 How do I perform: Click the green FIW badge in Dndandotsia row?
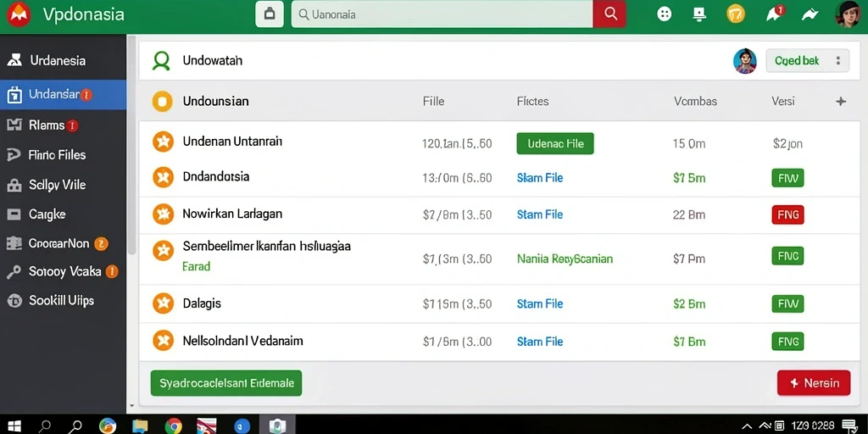(787, 178)
